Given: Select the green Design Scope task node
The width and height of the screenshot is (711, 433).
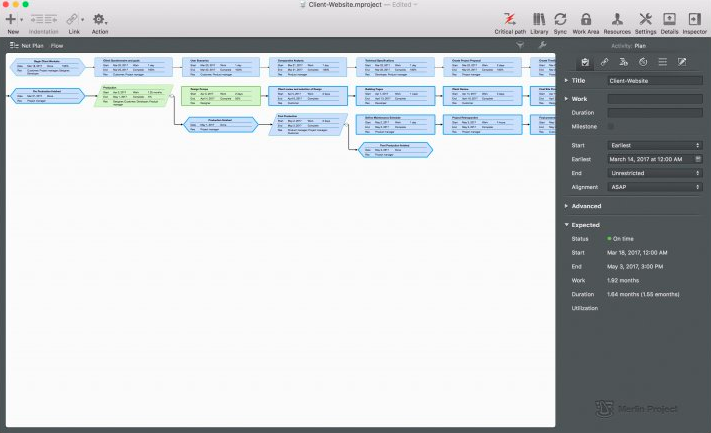Looking at the screenshot, I should 221,96.
